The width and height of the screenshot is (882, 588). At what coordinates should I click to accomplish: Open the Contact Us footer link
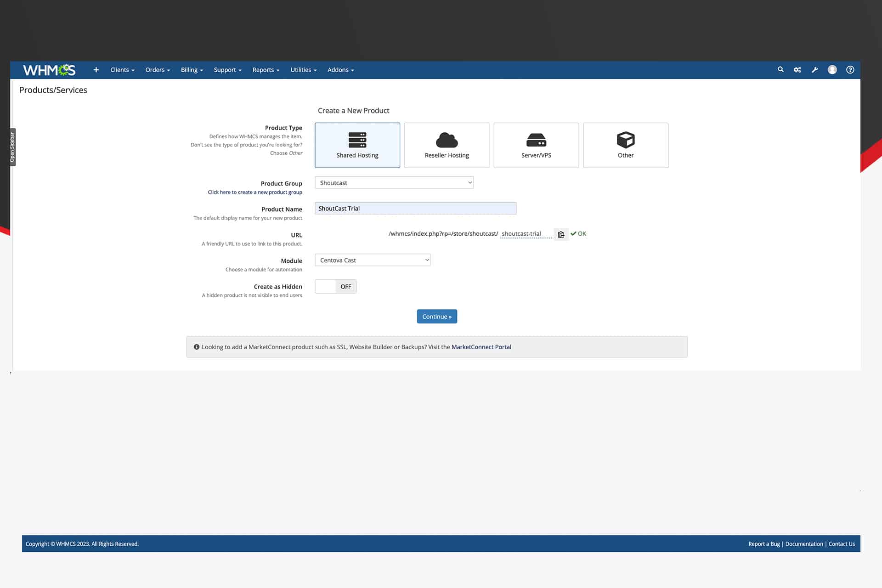point(842,544)
